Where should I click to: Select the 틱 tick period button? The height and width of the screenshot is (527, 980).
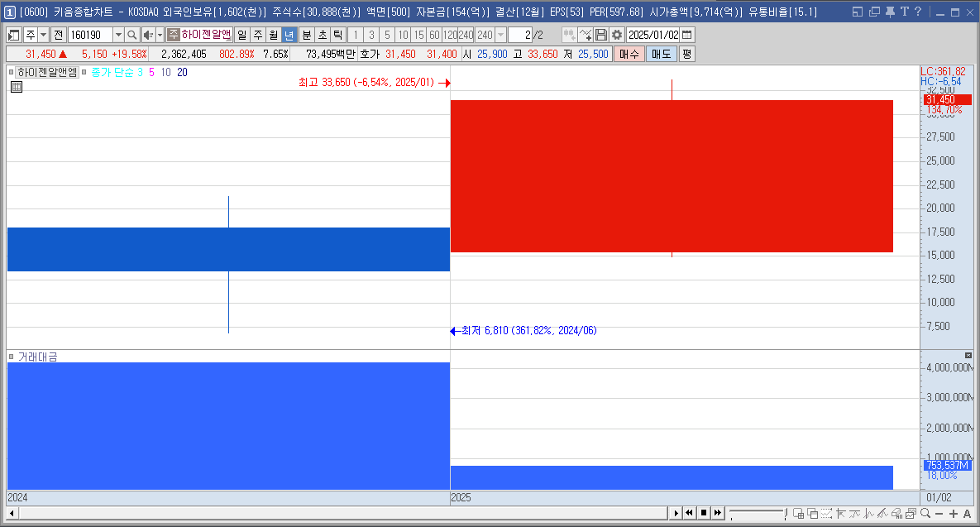point(337,35)
